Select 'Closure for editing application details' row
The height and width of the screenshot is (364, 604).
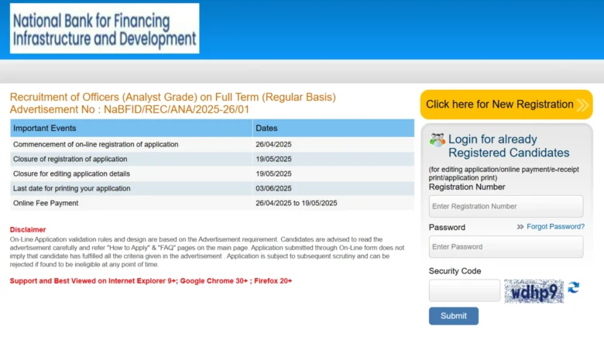(212, 173)
